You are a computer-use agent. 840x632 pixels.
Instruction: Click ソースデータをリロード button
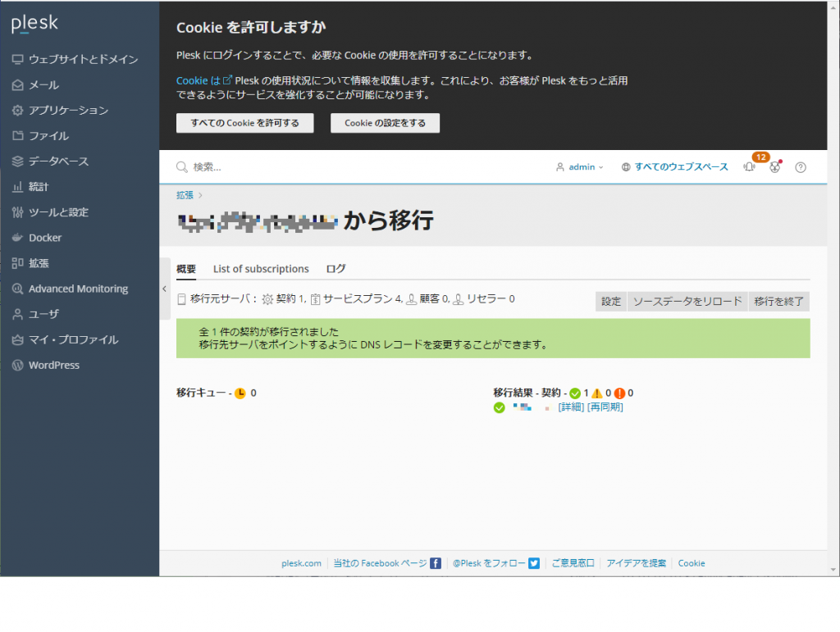[x=687, y=302]
